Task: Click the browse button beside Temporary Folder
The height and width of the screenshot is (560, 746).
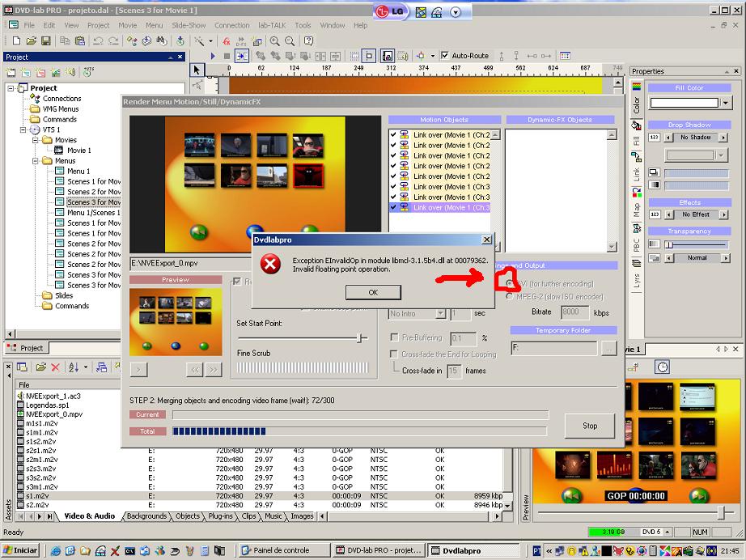Action: [x=608, y=348]
